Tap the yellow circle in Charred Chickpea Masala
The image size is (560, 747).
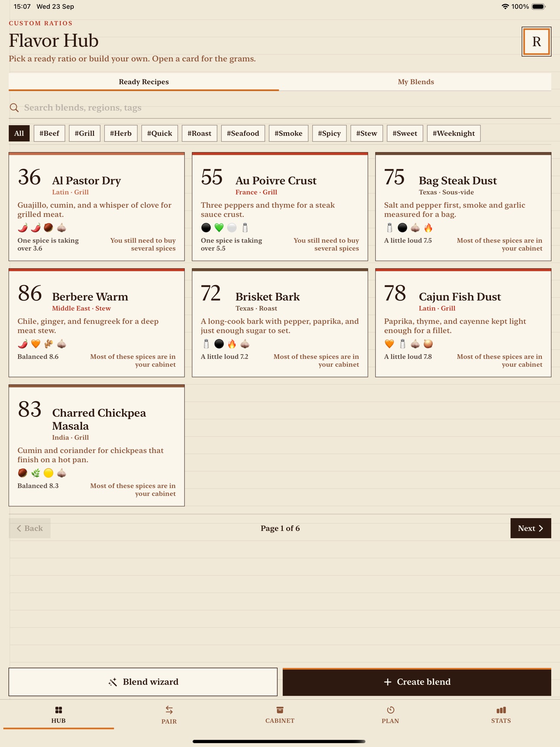click(49, 473)
